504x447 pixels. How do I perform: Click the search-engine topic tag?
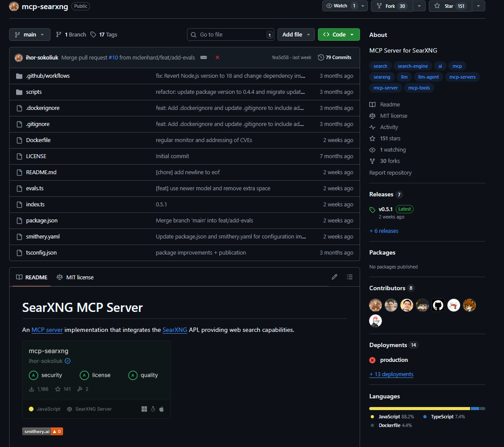point(412,66)
